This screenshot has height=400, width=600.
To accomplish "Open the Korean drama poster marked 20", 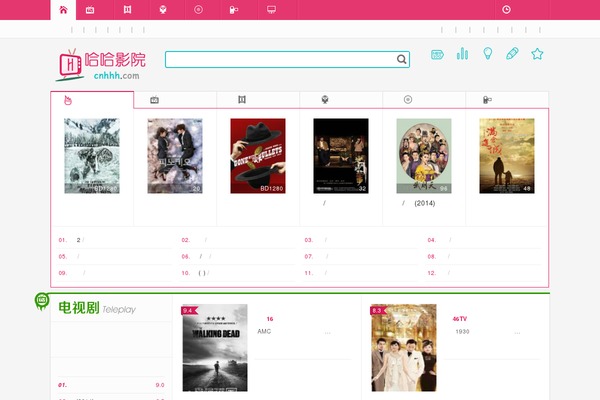I will tap(175, 156).
